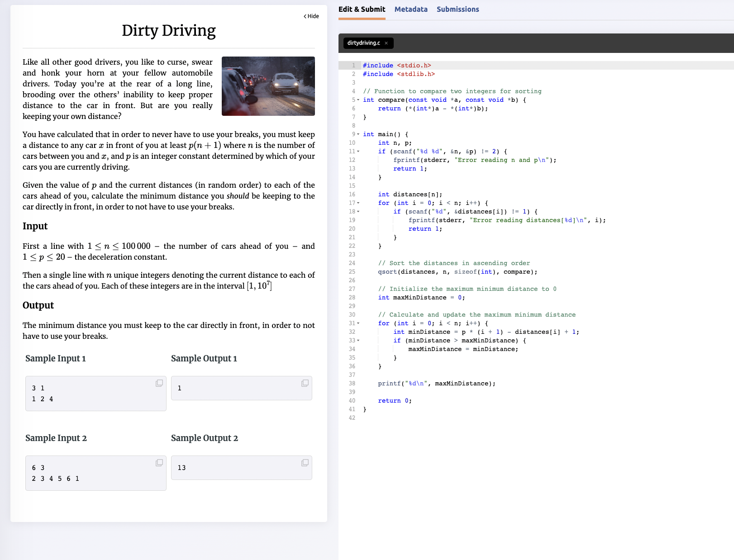Select the Edit & Submit tab
This screenshot has width=734, height=560.
coord(362,9)
